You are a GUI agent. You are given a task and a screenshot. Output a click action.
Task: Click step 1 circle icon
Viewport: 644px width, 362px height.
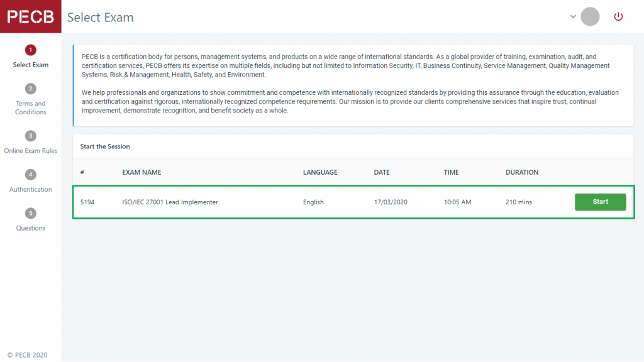click(x=31, y=50)
